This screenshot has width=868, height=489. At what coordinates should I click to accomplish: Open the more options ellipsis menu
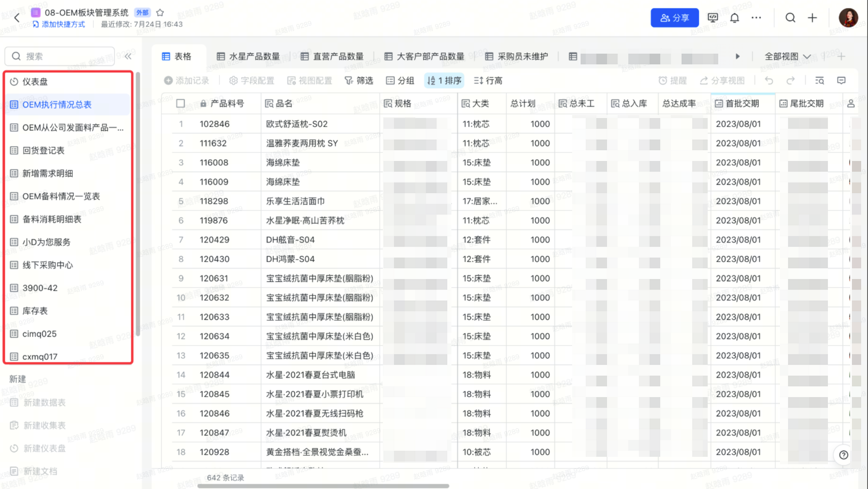756,18
